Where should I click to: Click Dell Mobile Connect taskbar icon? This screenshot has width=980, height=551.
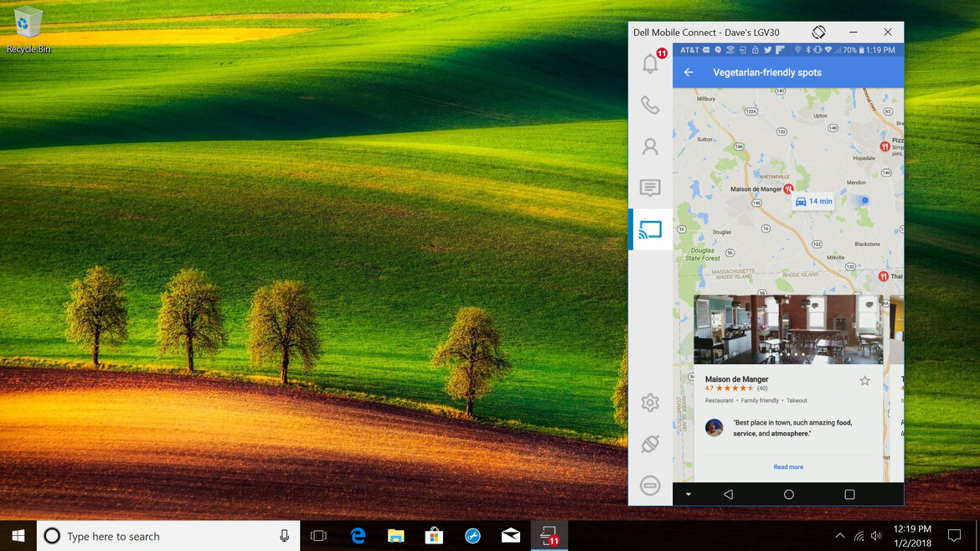coord(549,536)
